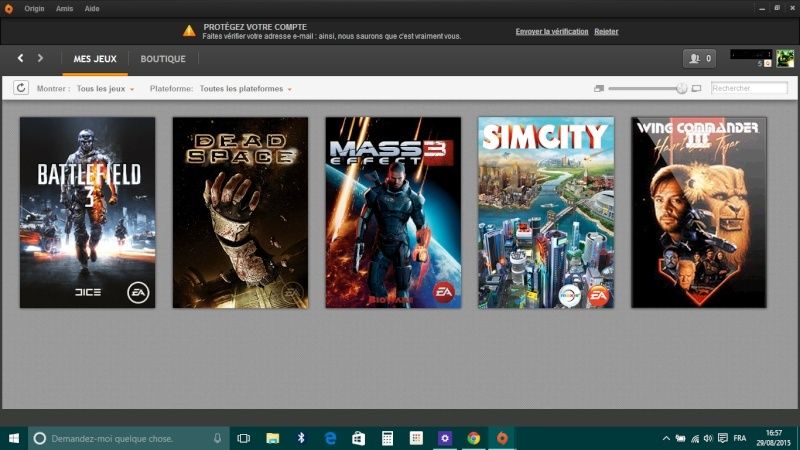800x450 pixels.
Task: Open Task View from the taskbar
Action: (244, 438)
